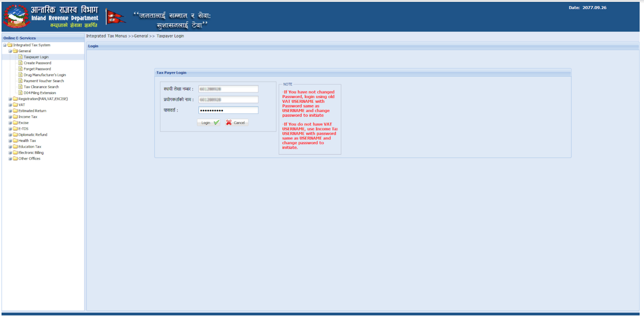
Task: Expand the E-TDS folder
Action: tap(10, 129)
